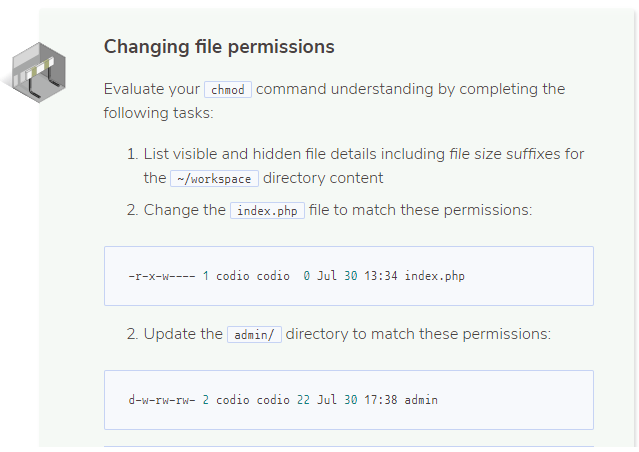The height and width of the screenshot is (452, 639).
Task: Click the index.php inline code label
Action: (267, 211)
